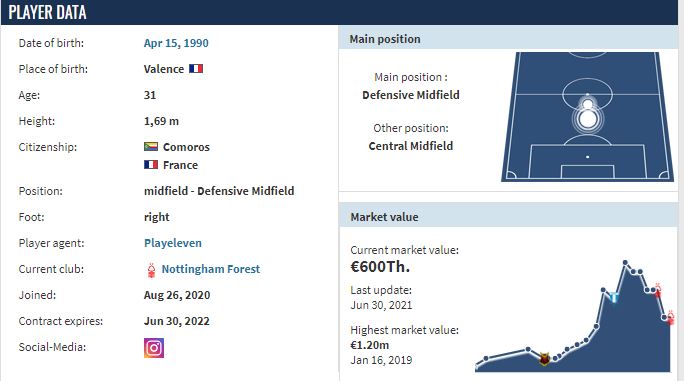The height and width of the screenshot is (381, 684).
Task: Click the light blue club crest on chart
Action: coord(614,298)
